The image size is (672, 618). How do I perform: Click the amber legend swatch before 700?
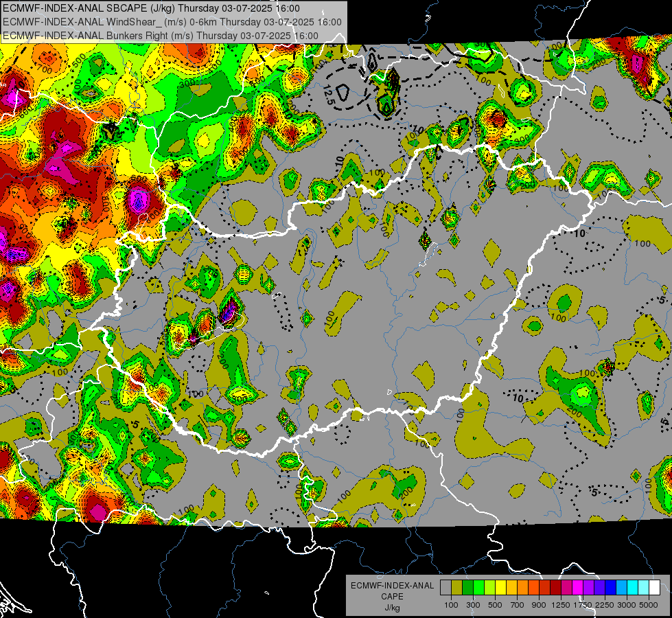tap(511, 587)
